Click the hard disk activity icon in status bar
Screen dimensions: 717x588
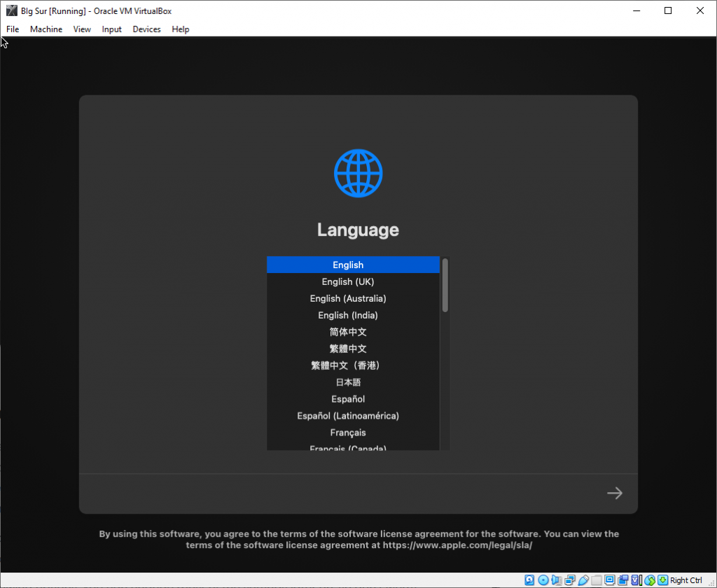click(529, 580)
